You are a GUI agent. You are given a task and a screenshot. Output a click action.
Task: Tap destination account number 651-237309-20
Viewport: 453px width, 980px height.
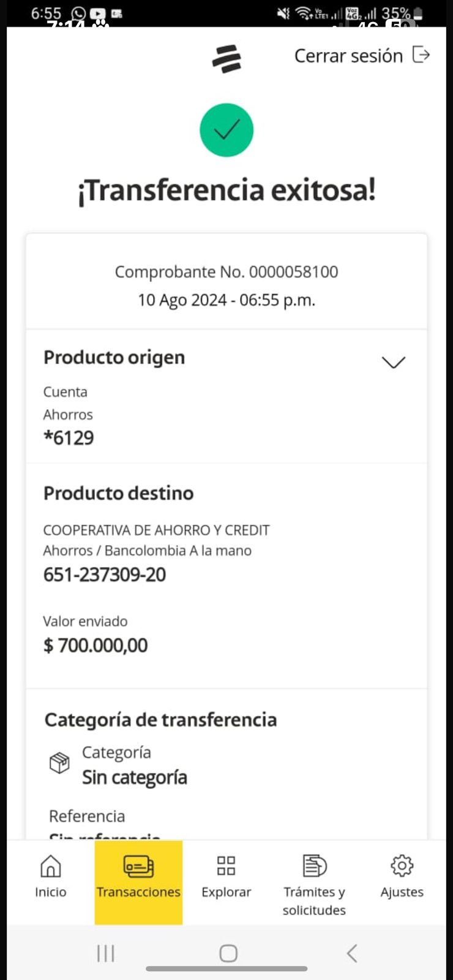pyautogui.click(x=105, y=575)
